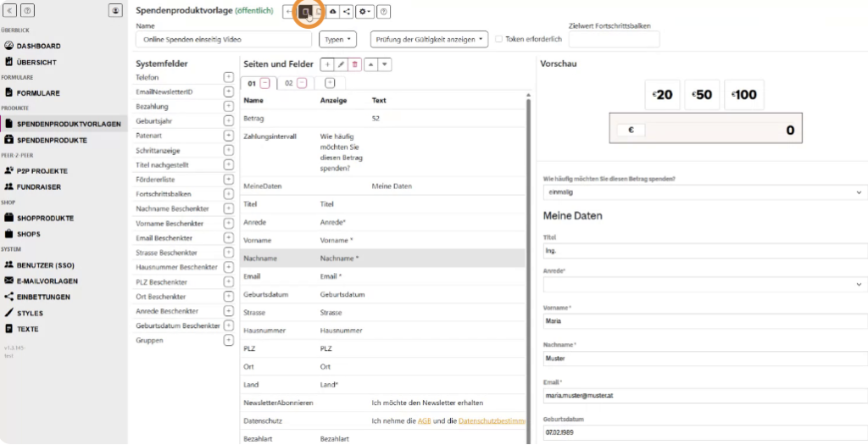The image size is (868, 445).
Task: Open Übersicht in the sidebar
Action: click(x=36, y=62)
